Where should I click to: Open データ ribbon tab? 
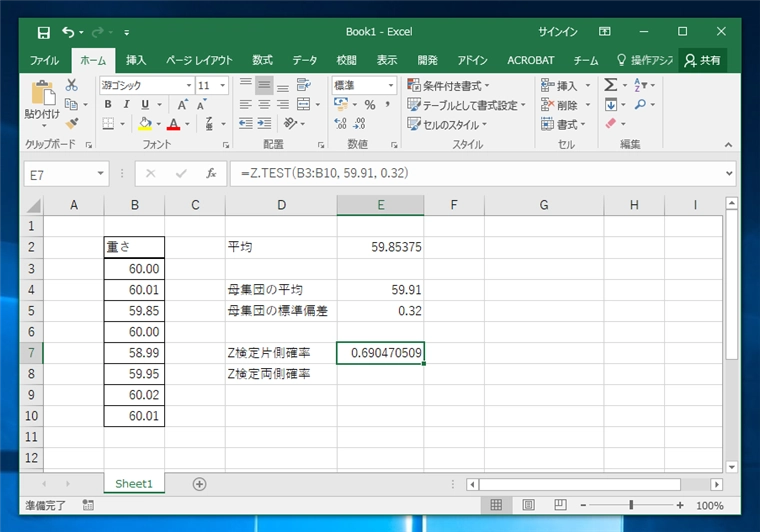[x=304, y=60]
